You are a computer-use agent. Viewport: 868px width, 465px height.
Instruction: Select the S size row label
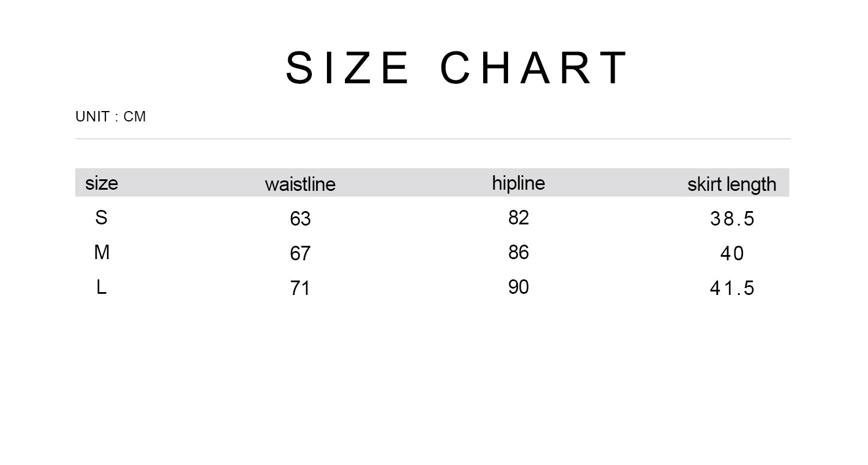point(101,218)
